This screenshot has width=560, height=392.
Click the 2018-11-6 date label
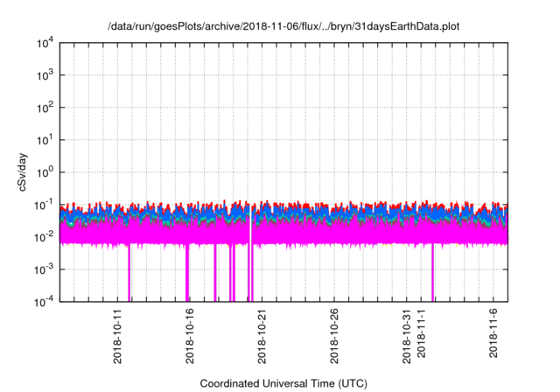click(x=493, y=333)
